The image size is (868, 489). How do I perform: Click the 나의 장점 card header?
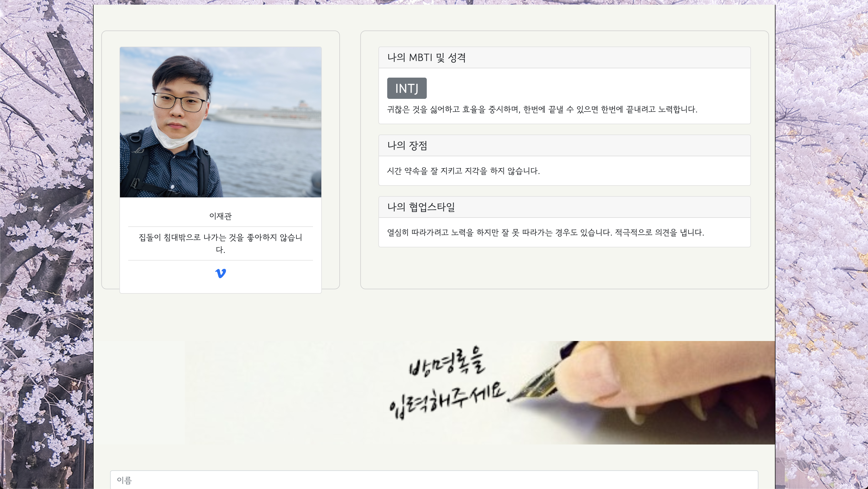click(x=407, y=146)
